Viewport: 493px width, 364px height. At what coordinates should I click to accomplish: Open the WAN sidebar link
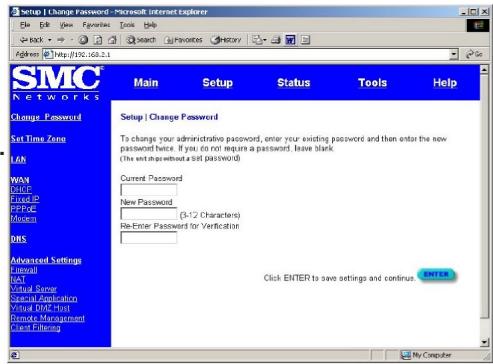click(x=20, y=180)
